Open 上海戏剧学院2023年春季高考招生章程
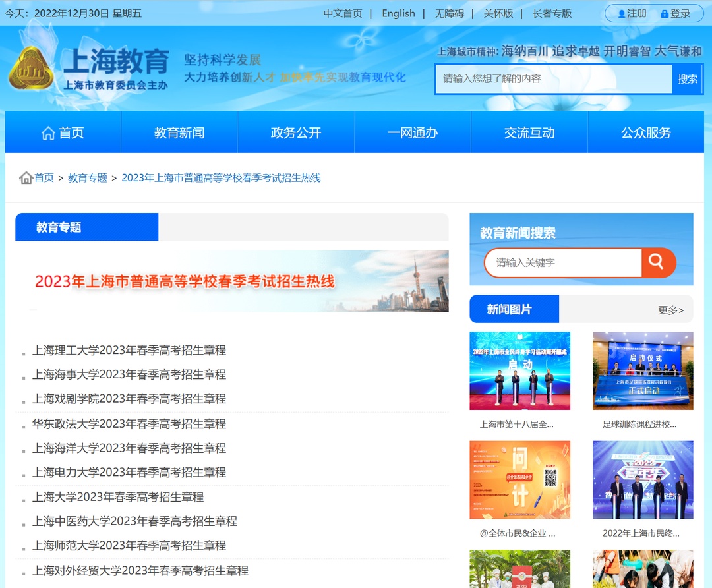Screen dimensions: 712x588 coord(129,398)
